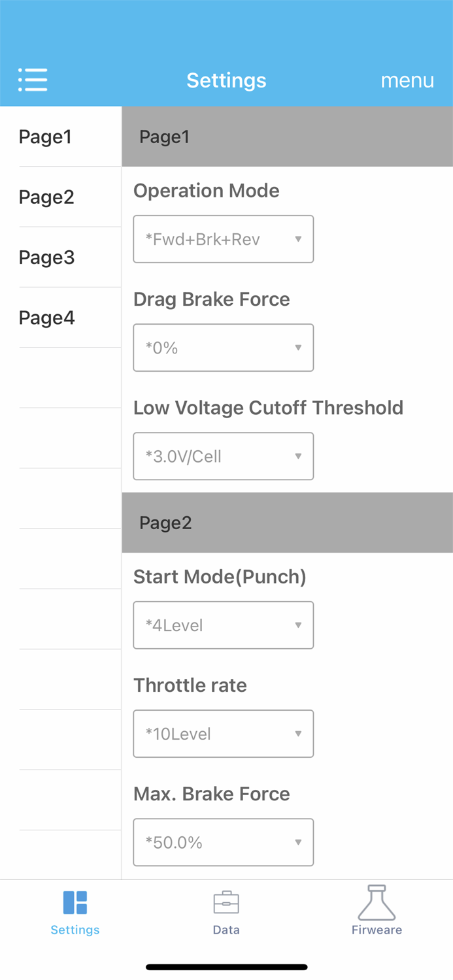Screen dimensions: 453x980
Task: Click the Page2 gray section header
Action: [287, 523]
